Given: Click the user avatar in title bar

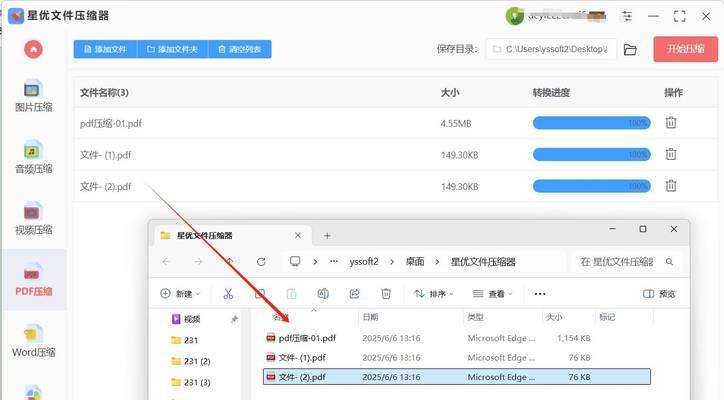Looking at the screenshot, I should point(514,16).
